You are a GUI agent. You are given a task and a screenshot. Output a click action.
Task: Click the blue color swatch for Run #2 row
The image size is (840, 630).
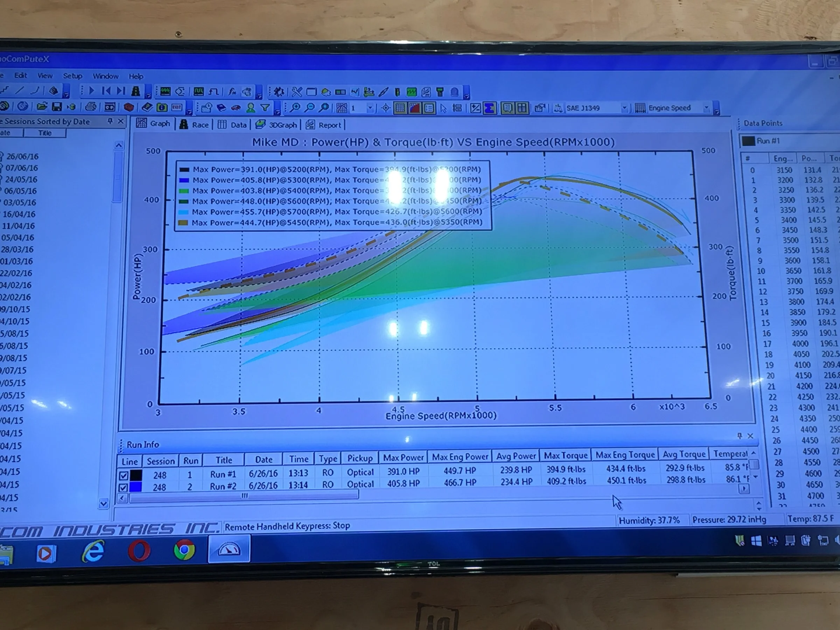[x=135, y=487]
